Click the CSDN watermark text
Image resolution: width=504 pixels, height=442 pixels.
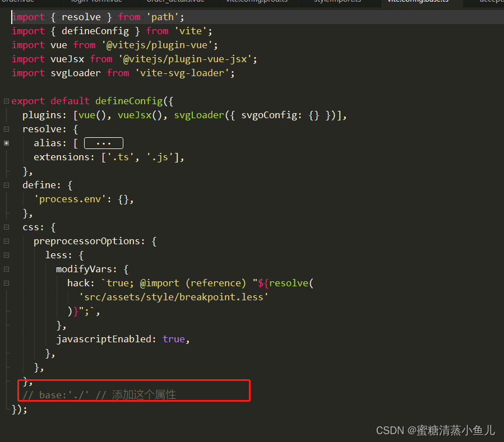click(x=436, y=430)
